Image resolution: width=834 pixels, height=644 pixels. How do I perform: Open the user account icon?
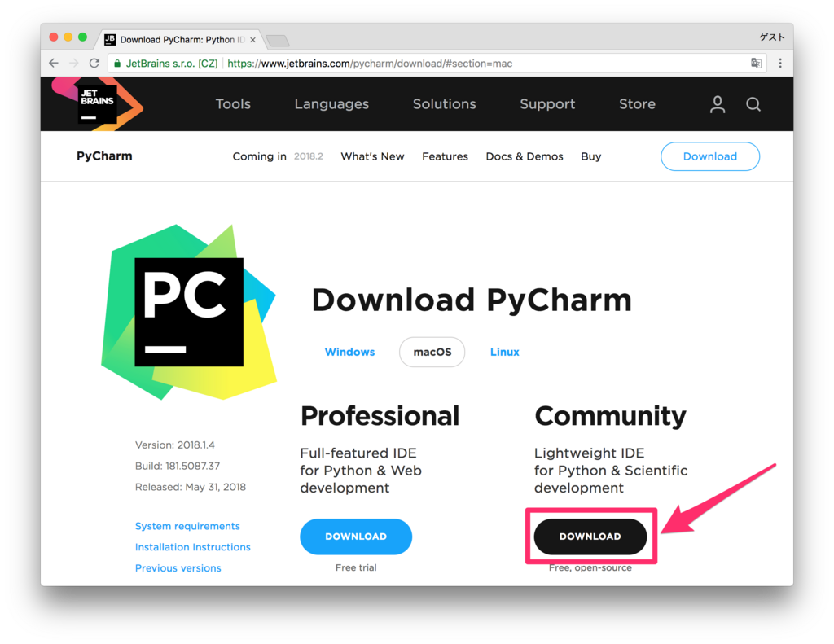pyautogui.click(x=717, y=104)
